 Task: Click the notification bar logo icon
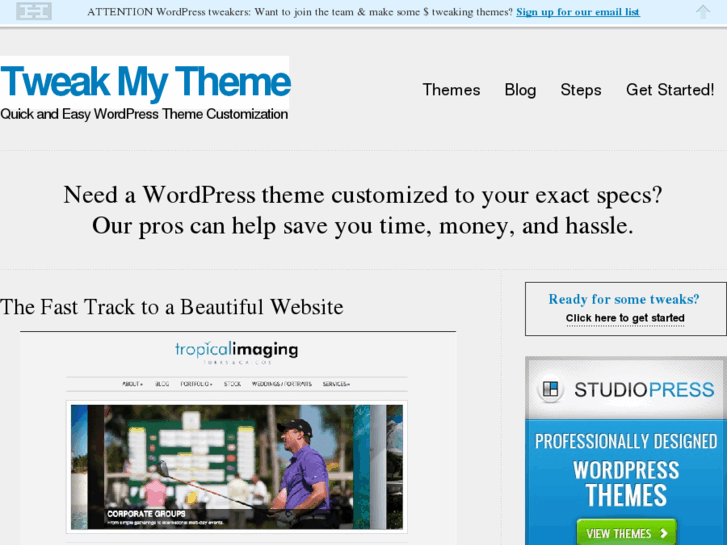(x=33, y=11)
